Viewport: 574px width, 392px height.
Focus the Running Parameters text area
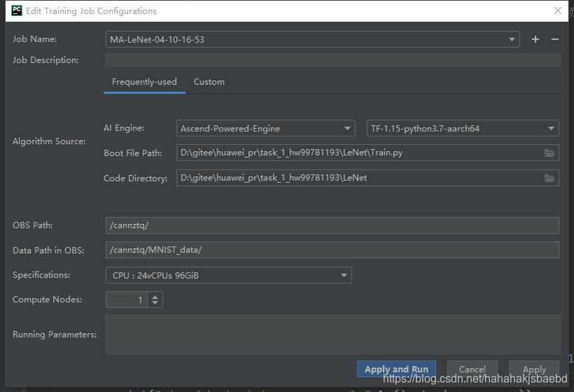point(332,335)
